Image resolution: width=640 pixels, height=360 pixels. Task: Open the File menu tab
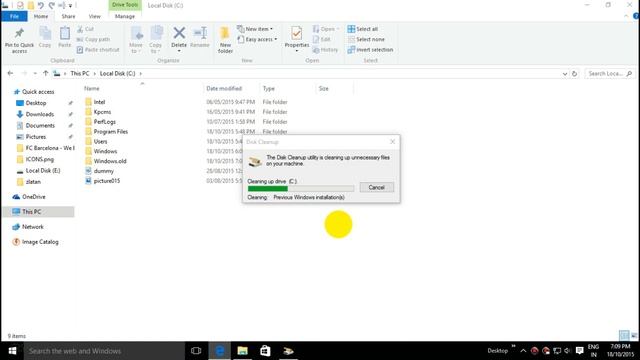(14, 16)
